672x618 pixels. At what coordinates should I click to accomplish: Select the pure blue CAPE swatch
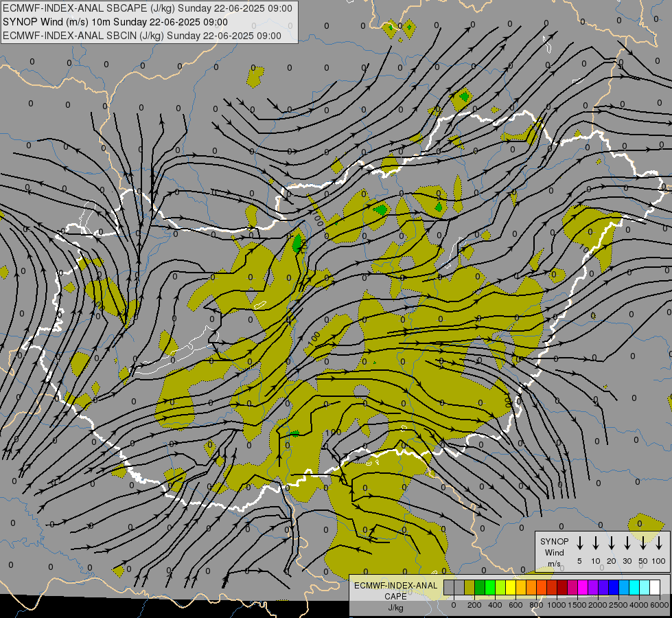click(x=614, y=587)
